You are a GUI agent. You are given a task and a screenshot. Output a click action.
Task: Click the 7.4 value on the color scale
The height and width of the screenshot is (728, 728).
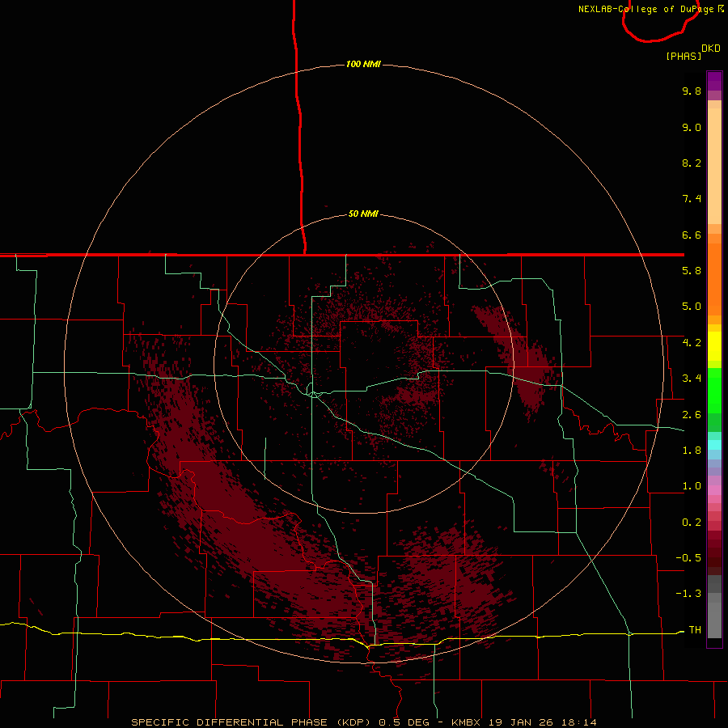pyautogui.click(x=692, y=199)
